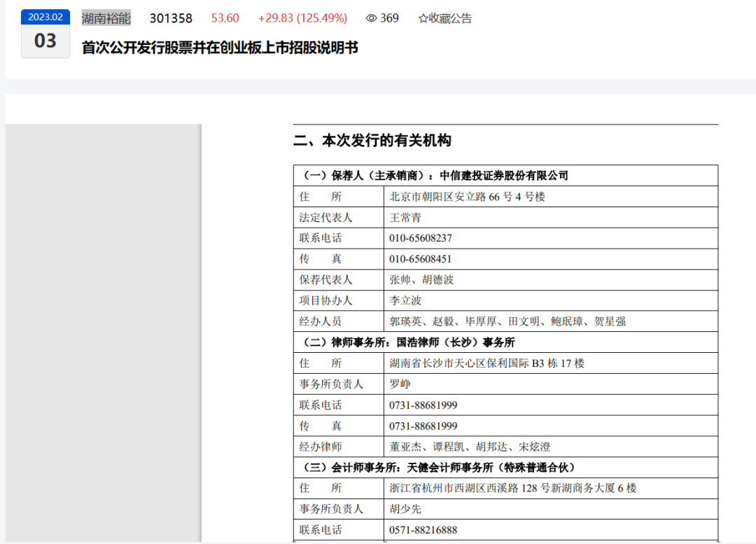Viewport: 756px width, 544px height.
Task: Open the announcement title 首次公开发行股票并在创业板上市招股说明书
Action: (220, 48)
